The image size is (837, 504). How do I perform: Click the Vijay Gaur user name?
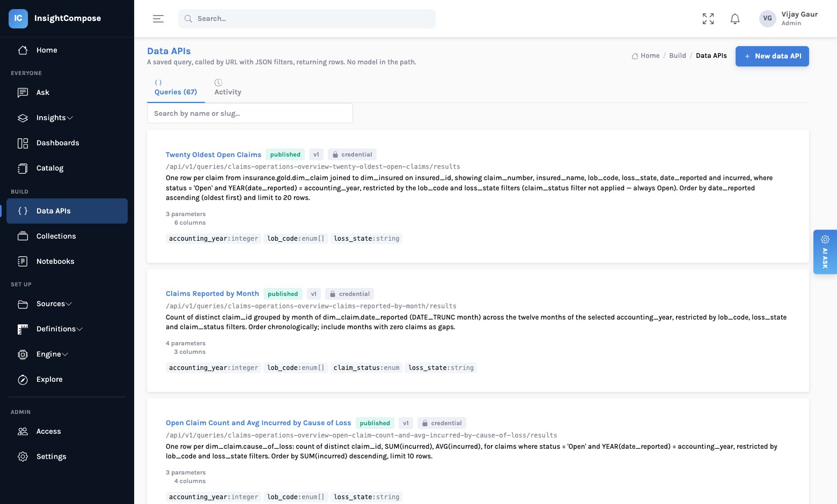[x=799, y=14]
